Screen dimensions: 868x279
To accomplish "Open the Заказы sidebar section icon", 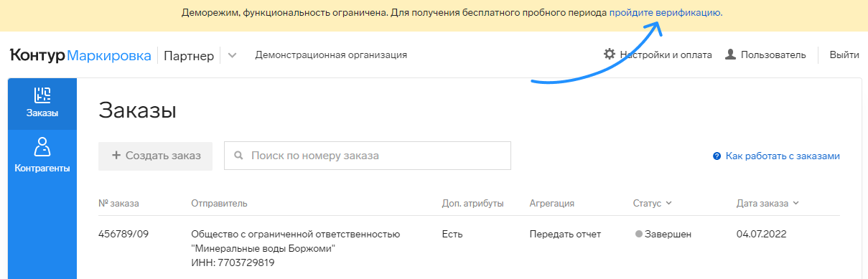I will (42, 95).
